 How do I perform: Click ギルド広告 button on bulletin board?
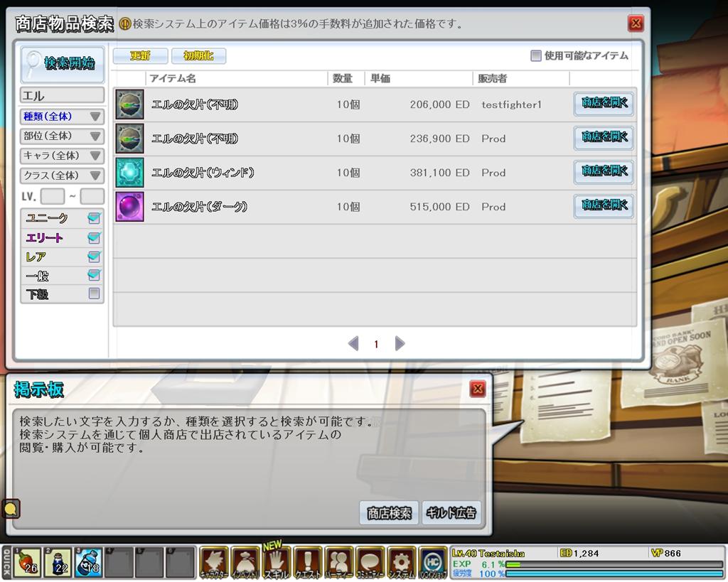point(451,513)
